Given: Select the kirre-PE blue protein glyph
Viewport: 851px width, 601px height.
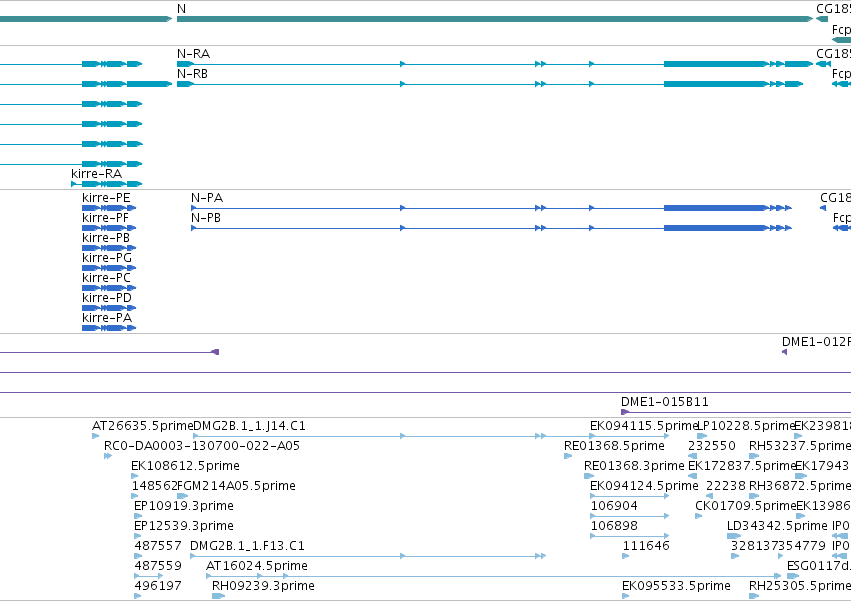Looking at the screenshot, I should coord(109,208).
